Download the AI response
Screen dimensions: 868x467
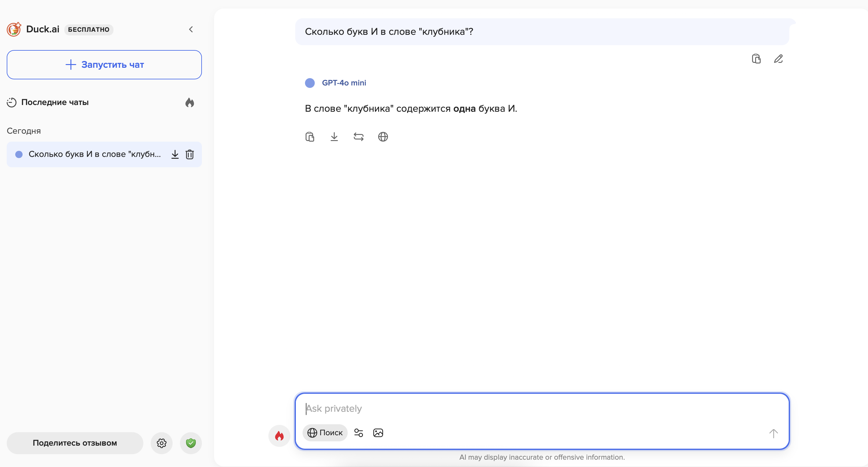click(334, 137)
